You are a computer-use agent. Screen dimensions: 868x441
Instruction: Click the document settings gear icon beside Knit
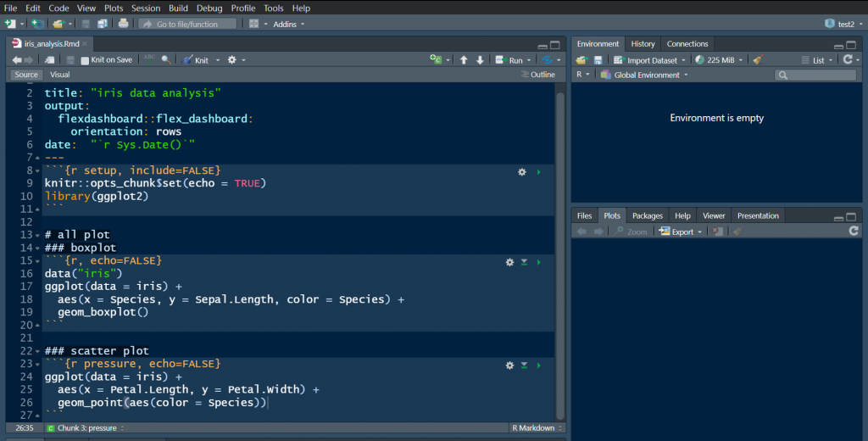[x=232, y=60]
